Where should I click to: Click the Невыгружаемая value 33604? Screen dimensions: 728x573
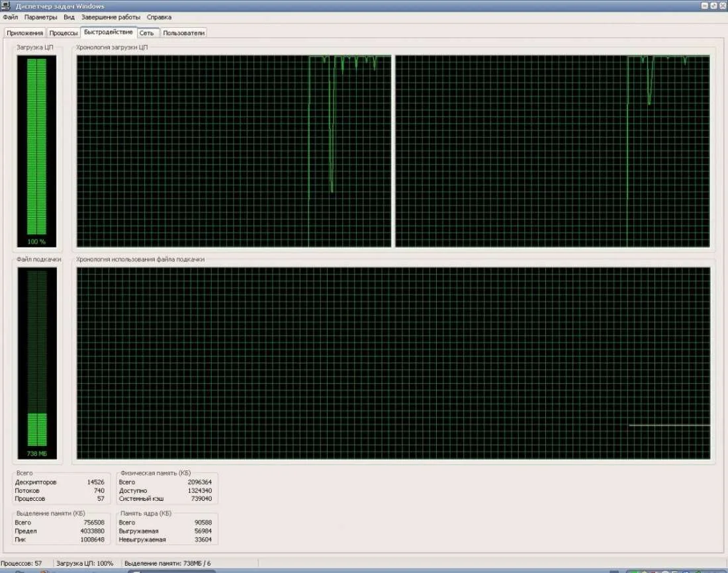tap(203, 539)
